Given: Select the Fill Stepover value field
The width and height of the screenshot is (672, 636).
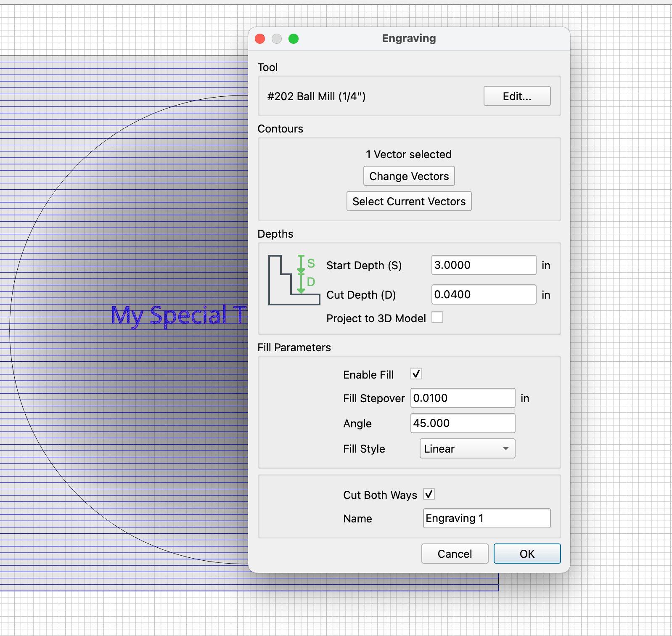Looking at the screenshot, I should pos(463,398).
